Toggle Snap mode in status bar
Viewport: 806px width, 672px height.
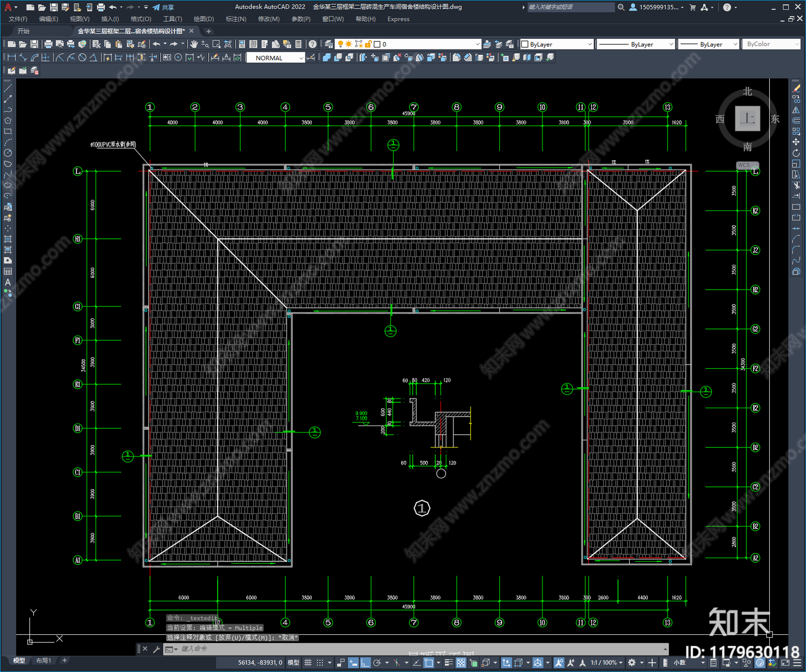pyautogui.click(x=320, y=662)
